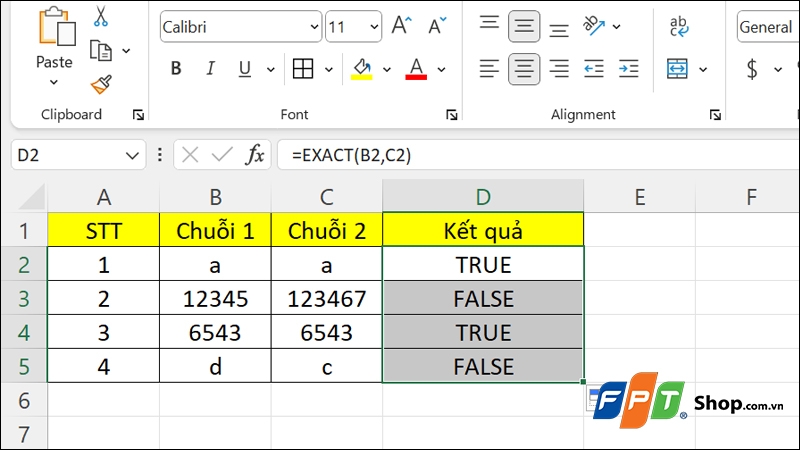The height and width of the screenshot is (450, 800).
Task: Click the text Orientation icon
Action: (594, 26)
